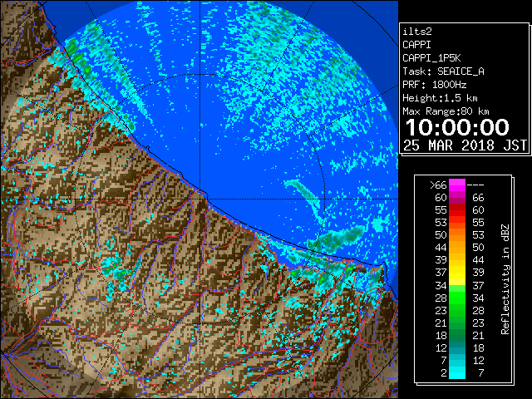Image resolution: width=532 pixels, height=399 pixels.
Task: Select the '25 MAR 2018 JST' date
Action: click(x=465, y=145)
